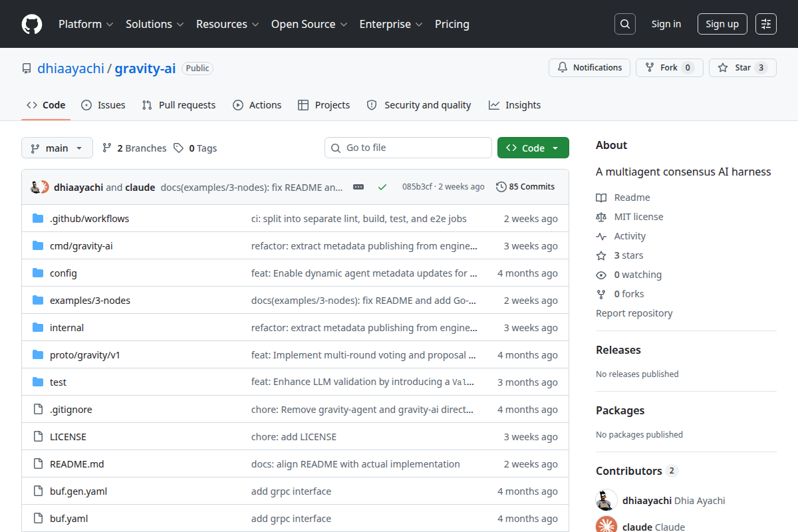798x532 pixels.
Task: Click the folder icon beside internal
Action: 38,328
